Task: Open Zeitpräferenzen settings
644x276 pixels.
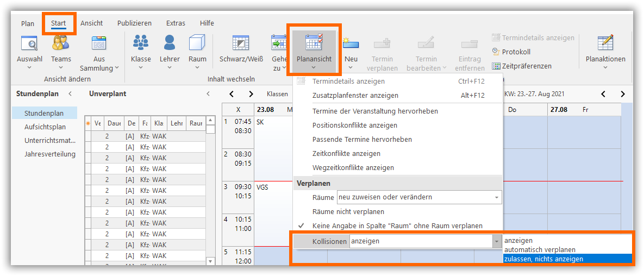Action: (x=522, y=66)
